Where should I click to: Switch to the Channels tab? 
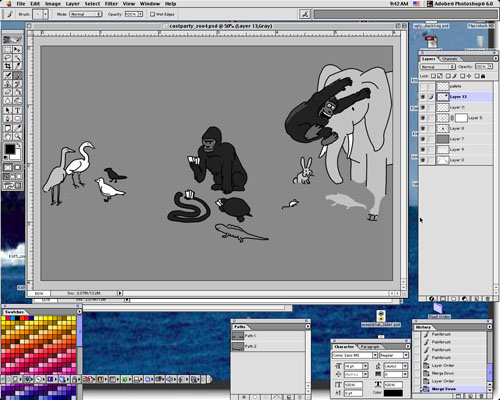tap(449, 59)
